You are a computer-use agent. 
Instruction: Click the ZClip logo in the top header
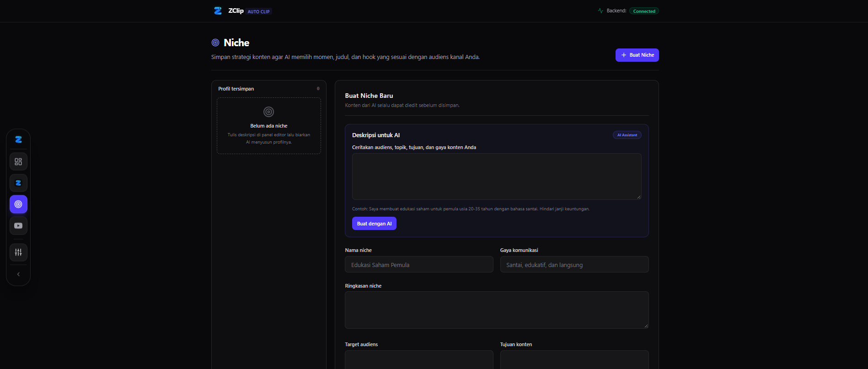(218, 11)
